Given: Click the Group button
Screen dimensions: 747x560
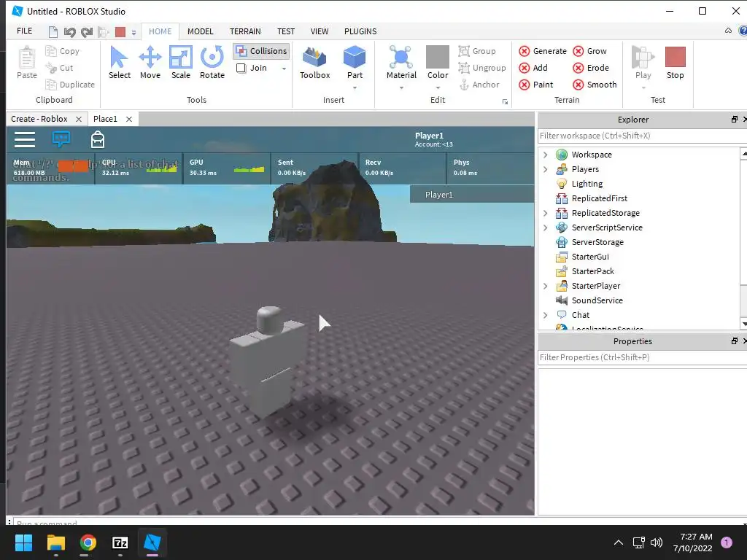Looking at the screenshot, I should 477,51.
